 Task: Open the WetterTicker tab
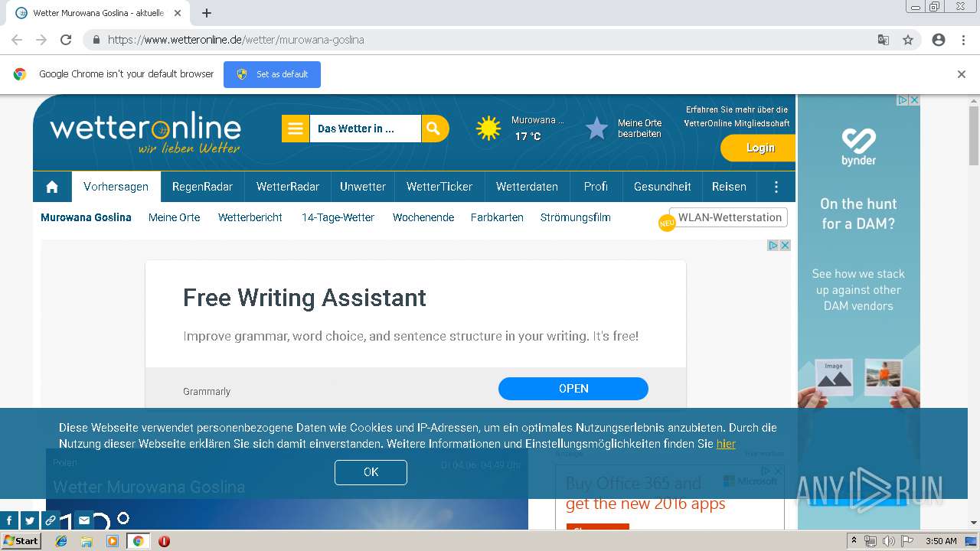(439, 187)
